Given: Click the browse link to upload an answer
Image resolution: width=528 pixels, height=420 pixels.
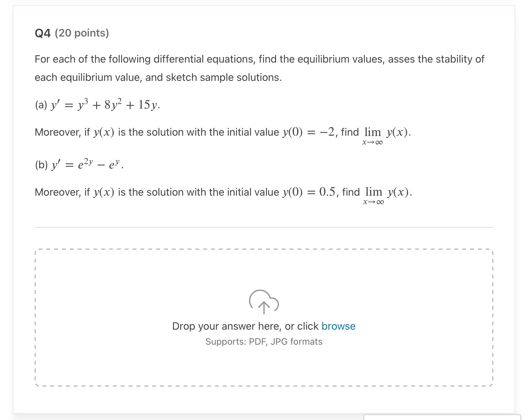Looking at the screenshot, I should pyautogui.click(x=338, y=326).
